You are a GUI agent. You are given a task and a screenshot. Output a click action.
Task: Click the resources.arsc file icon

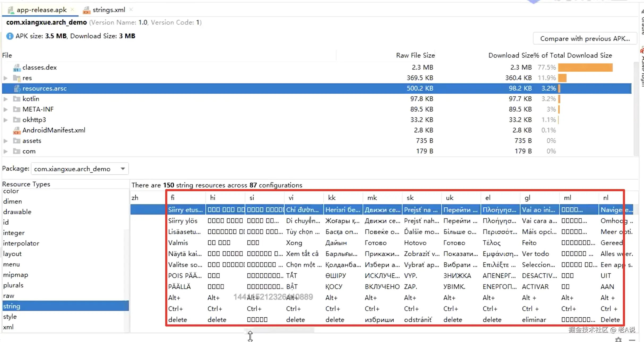[17, 89]
